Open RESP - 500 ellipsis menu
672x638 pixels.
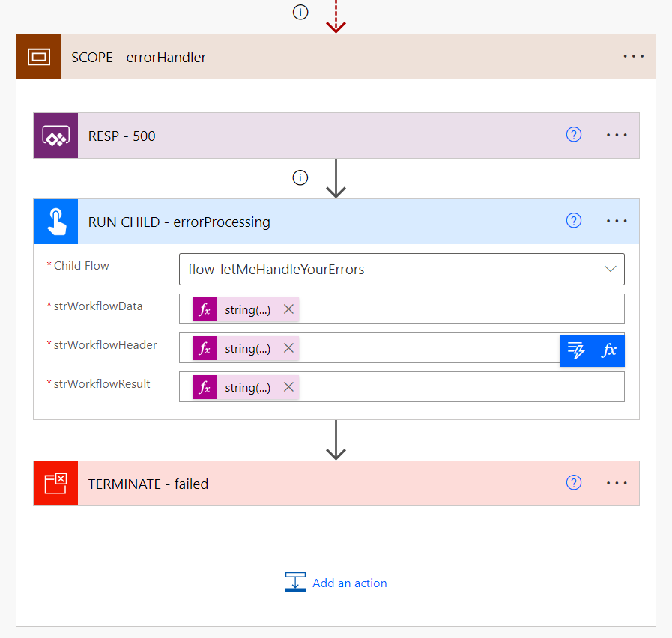(617, 136)
